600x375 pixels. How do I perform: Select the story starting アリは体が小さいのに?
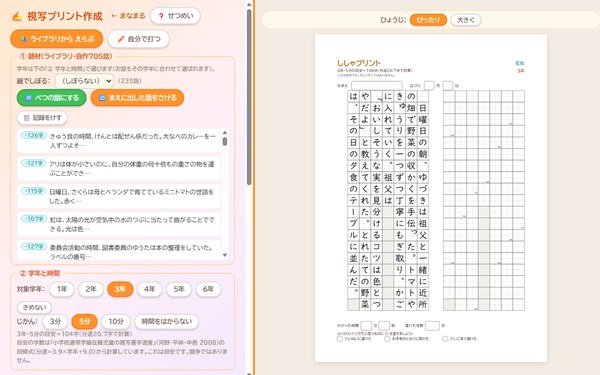point(119,169)
